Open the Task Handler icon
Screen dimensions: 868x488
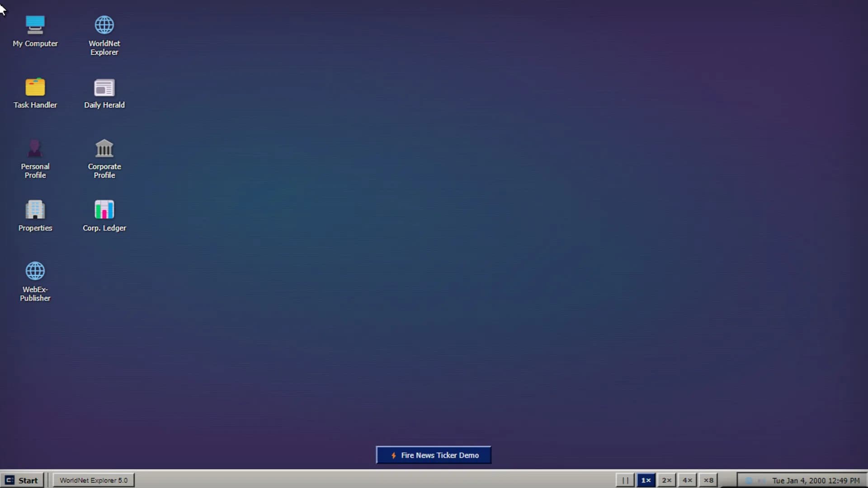coord(35,93)
